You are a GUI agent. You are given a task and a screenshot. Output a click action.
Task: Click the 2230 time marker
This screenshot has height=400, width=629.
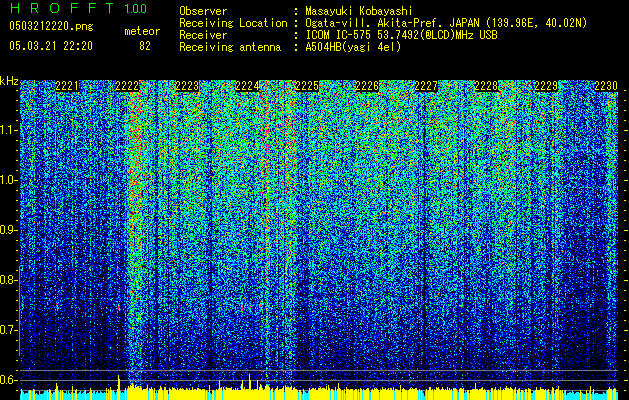606,86
